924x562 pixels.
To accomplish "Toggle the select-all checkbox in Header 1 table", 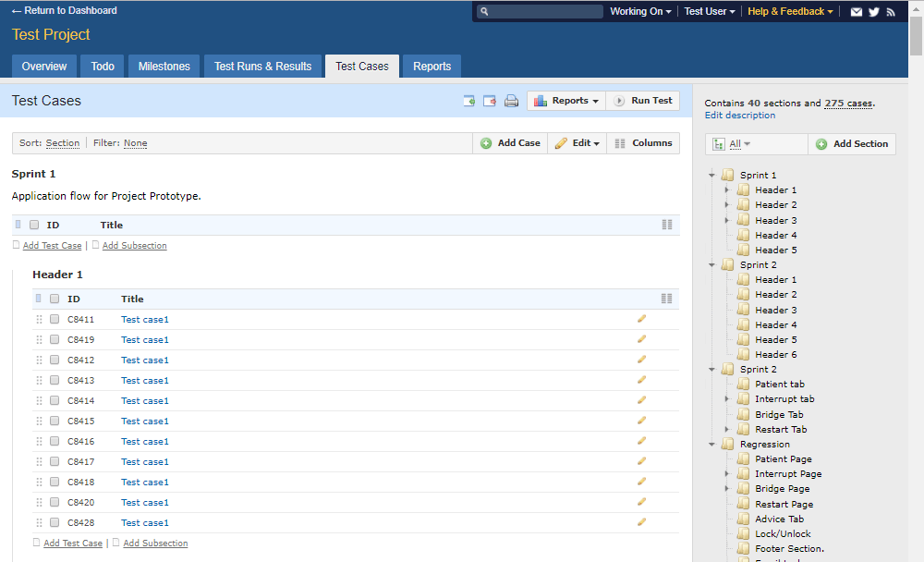I will pos(55,299).
